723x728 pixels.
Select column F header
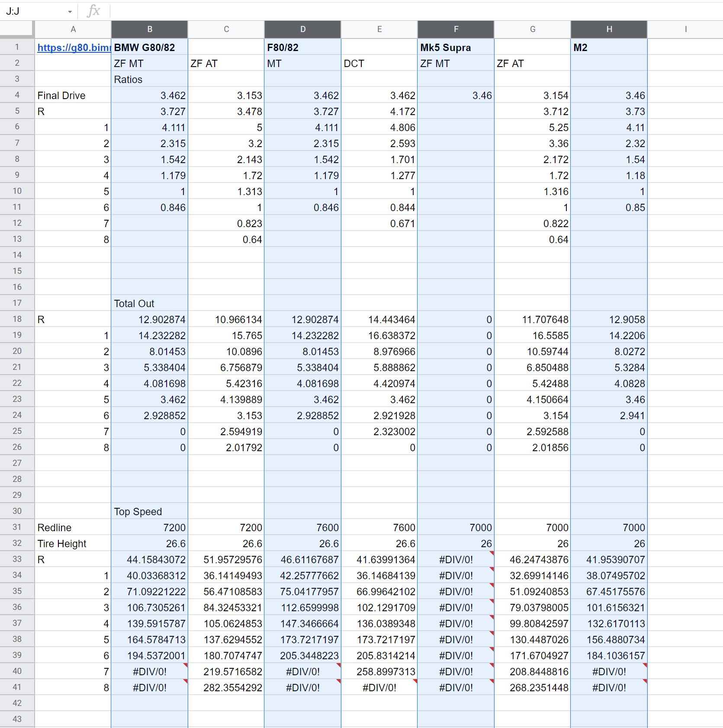(x=456, y=29)
